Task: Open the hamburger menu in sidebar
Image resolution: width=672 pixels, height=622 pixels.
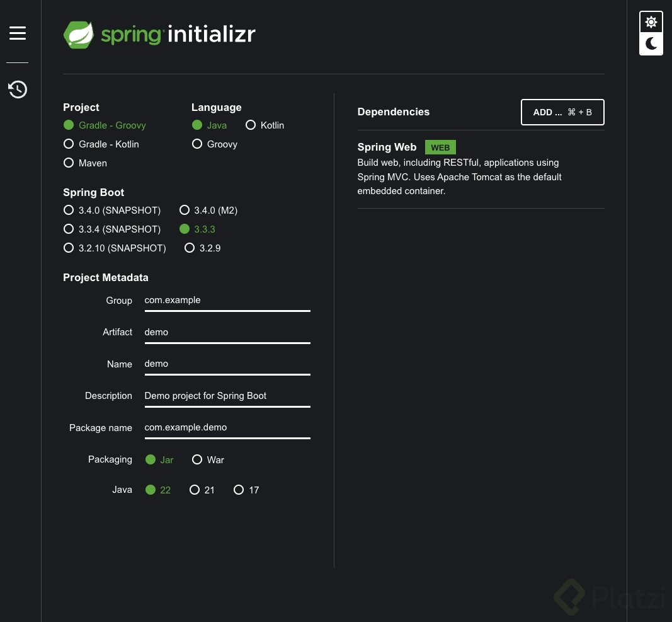Action: [18, 33]
